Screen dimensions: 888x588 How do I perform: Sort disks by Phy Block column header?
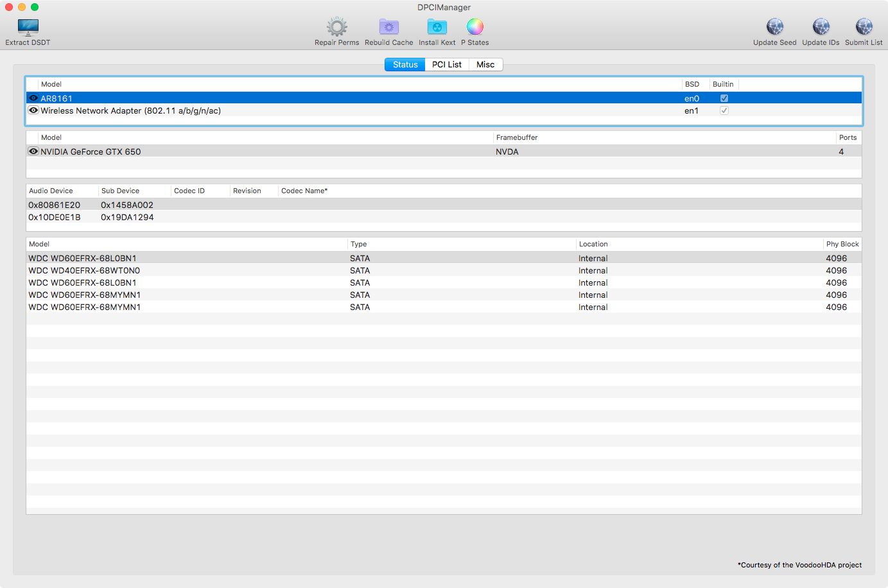pos(842,244)
